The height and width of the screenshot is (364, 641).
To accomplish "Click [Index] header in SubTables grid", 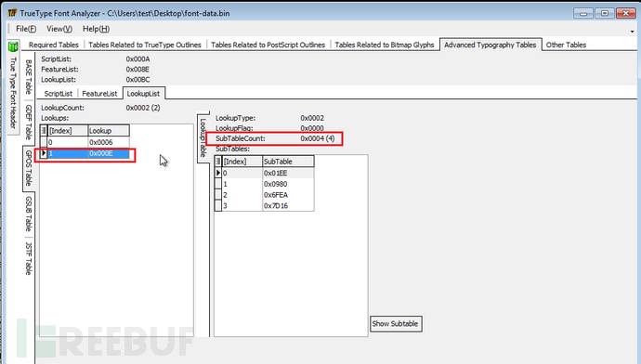I will (242, 162).
